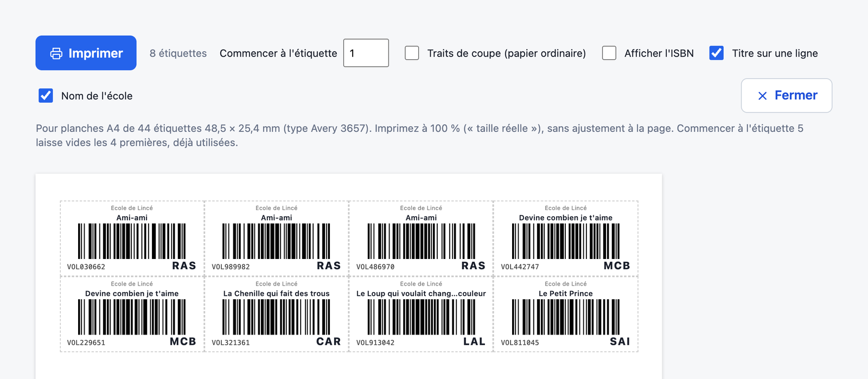Enable Traits de coupe checkbox
Viewport: 868px width, 379px height.
(412, 53)
